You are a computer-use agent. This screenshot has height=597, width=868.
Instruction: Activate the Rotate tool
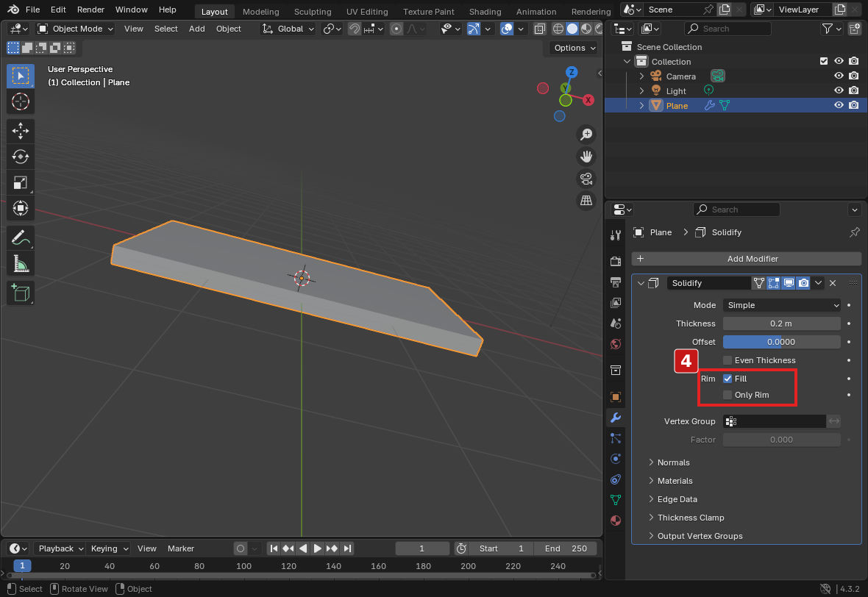tap(21, 157)
